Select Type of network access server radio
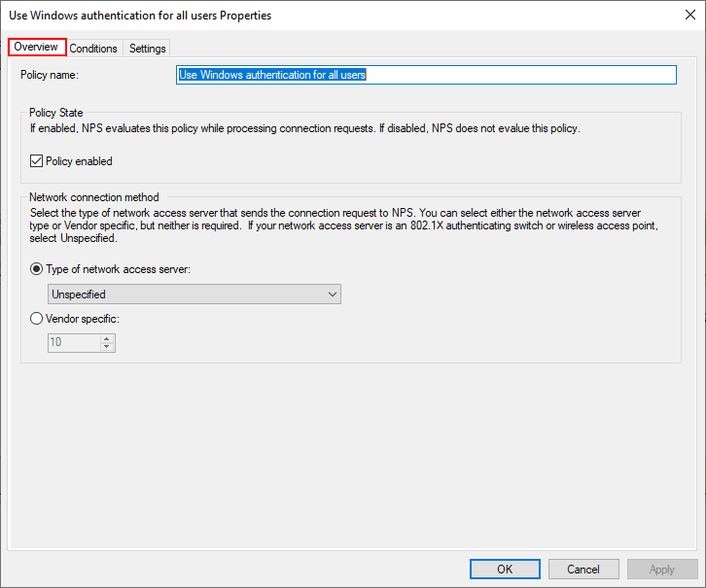 point(37,269)
